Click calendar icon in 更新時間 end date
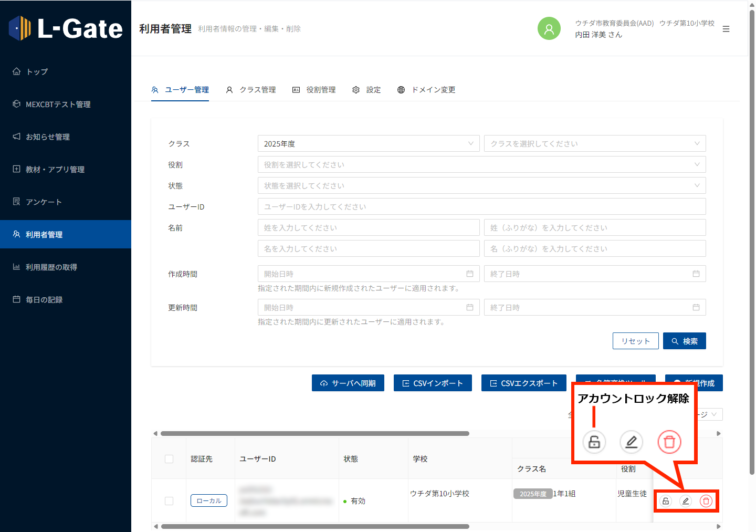The width and height of the screenshot is (756, 532). (x=696, y=307)
